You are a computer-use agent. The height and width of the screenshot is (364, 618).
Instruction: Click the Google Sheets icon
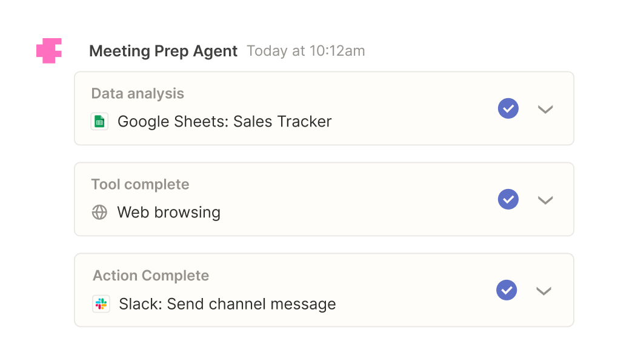point(99,122)
